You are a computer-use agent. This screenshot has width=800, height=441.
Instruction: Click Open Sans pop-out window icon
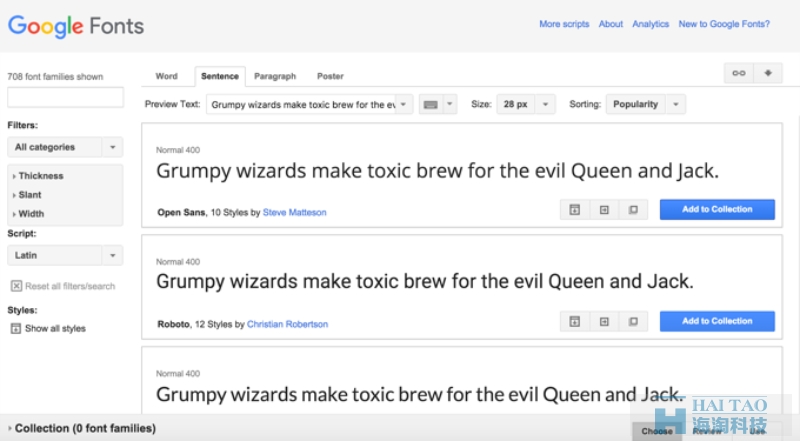[633, 210]
